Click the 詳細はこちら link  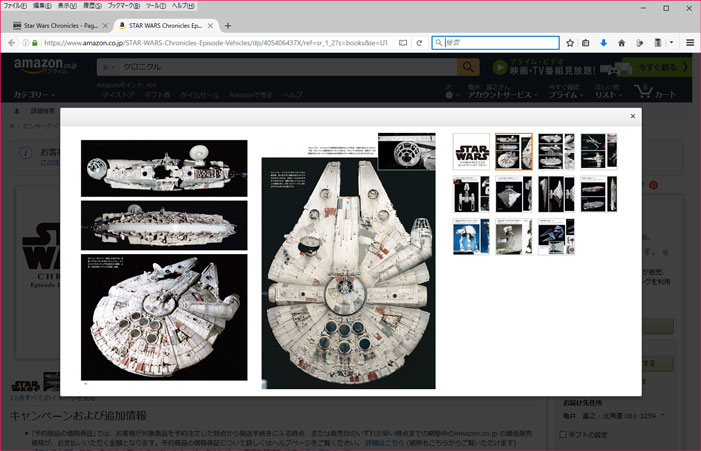pos(384,443)
